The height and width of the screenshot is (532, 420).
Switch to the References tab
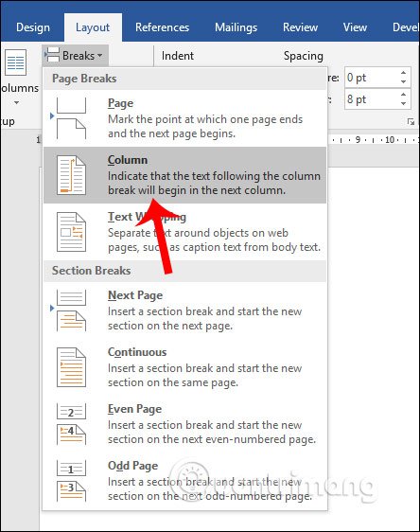162,27
